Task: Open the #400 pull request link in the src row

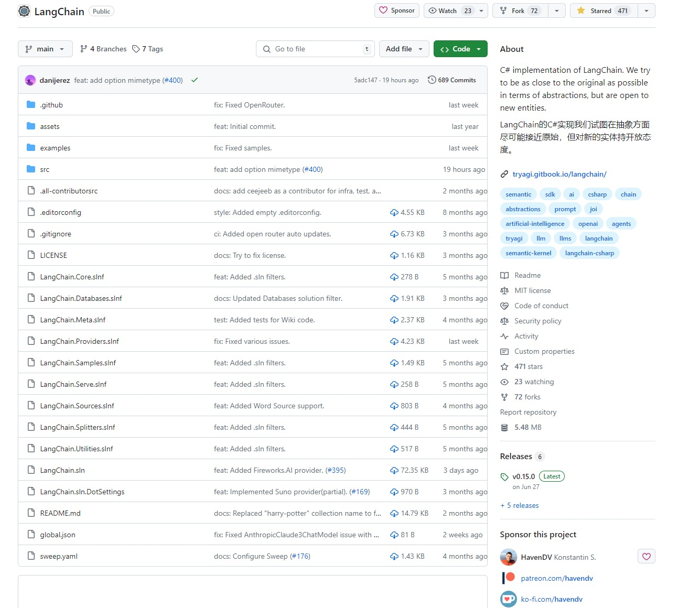Action: (x=313, y=169)
